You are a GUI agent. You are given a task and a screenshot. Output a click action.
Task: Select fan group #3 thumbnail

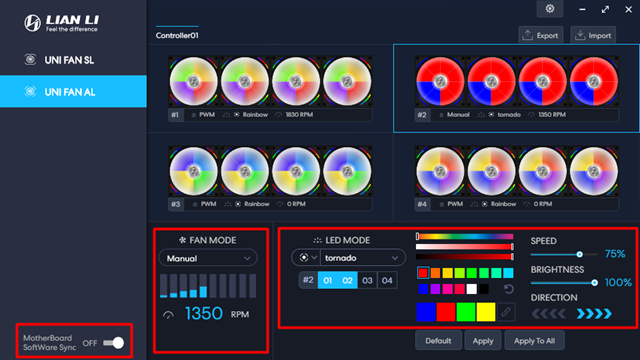coord(270,171)
